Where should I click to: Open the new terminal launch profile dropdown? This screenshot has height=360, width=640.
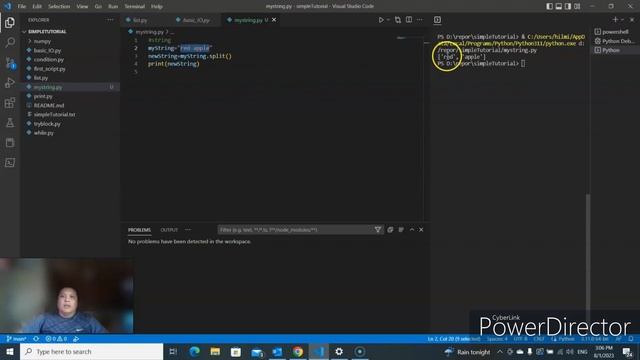pyautogui.click(x=622, y=20)
